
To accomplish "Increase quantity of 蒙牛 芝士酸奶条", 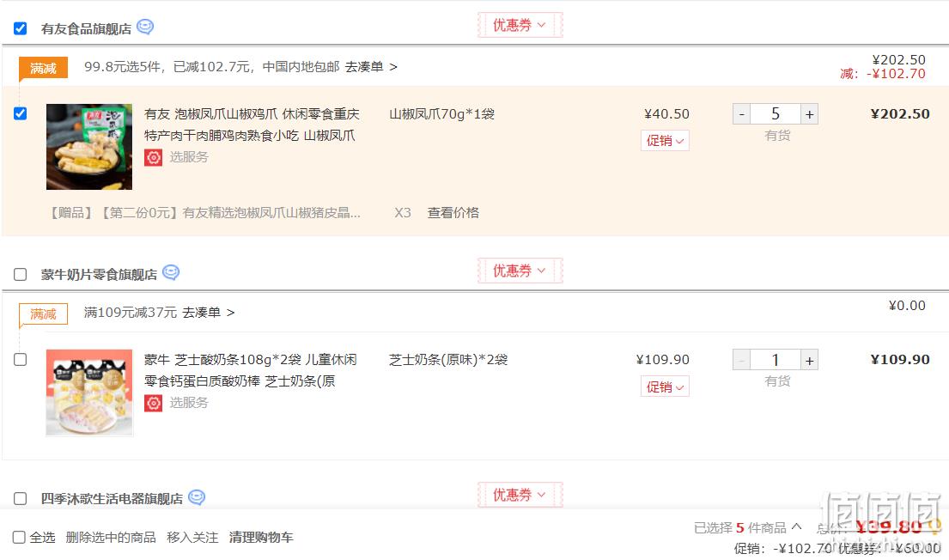I will pos(809,360).
